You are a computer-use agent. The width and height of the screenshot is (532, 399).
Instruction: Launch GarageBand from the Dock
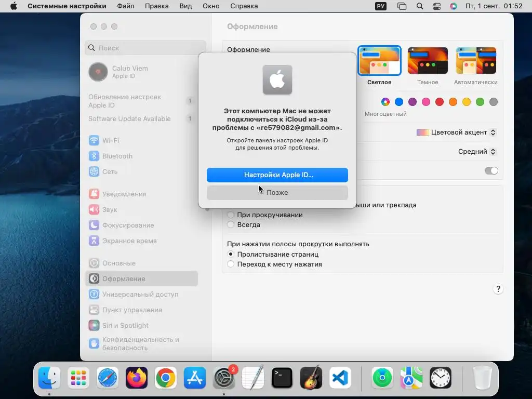311,378
